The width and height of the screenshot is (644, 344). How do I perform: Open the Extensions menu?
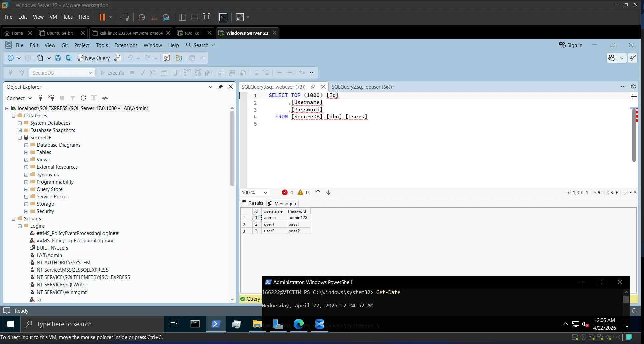[x=126, y=45]
